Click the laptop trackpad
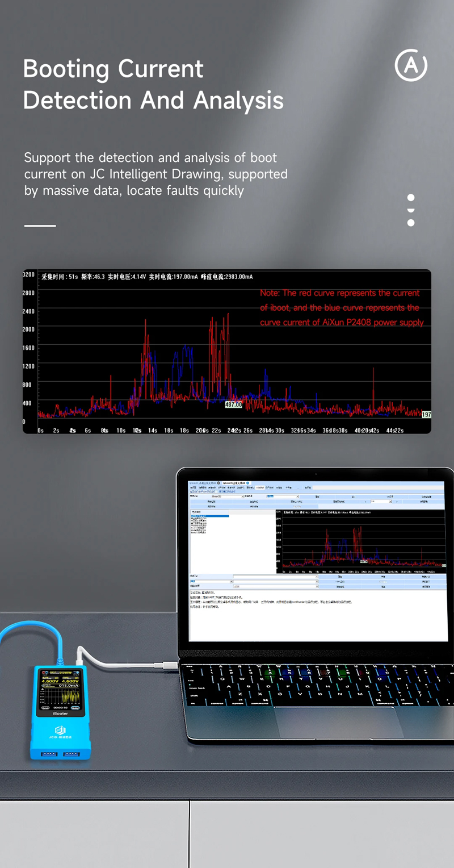Screen dimensions: 454x868 [338, 722]
